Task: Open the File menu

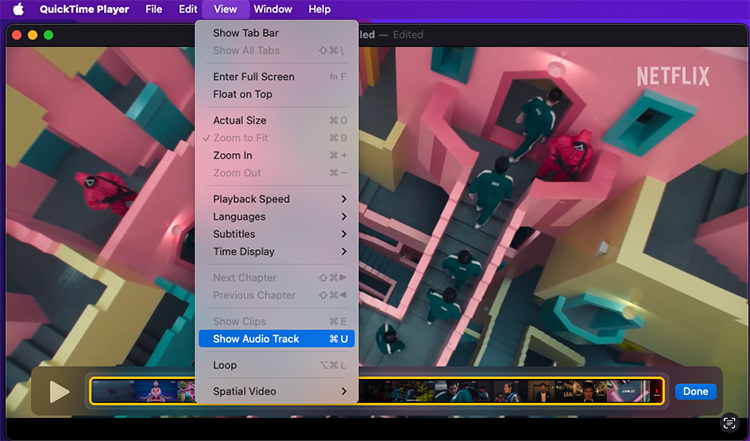Action: [154, 9]
